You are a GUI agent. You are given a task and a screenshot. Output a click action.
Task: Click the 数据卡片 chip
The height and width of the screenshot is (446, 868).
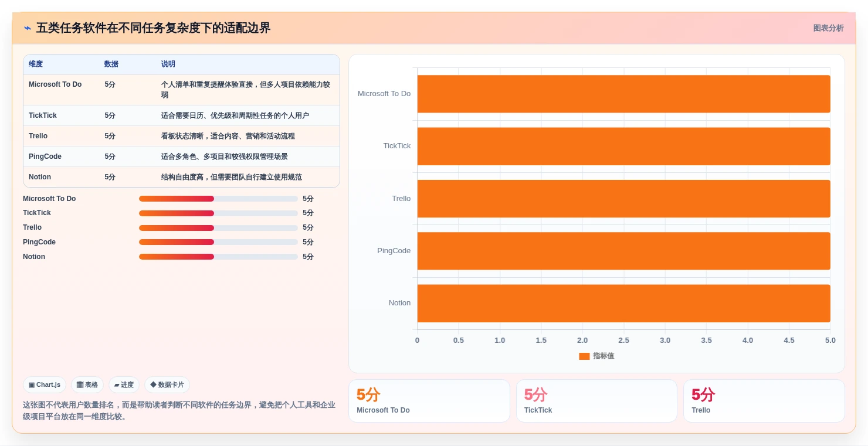click(x=167, y=385)
